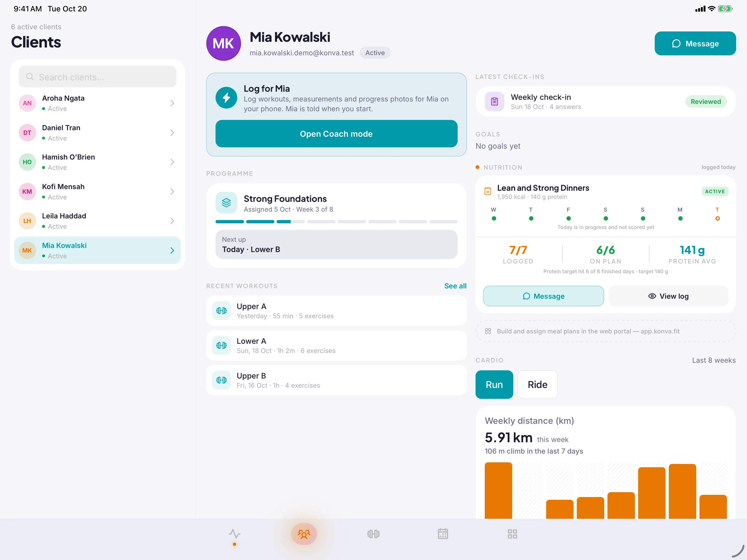Click the Active status badge by email

click(375, 53)
